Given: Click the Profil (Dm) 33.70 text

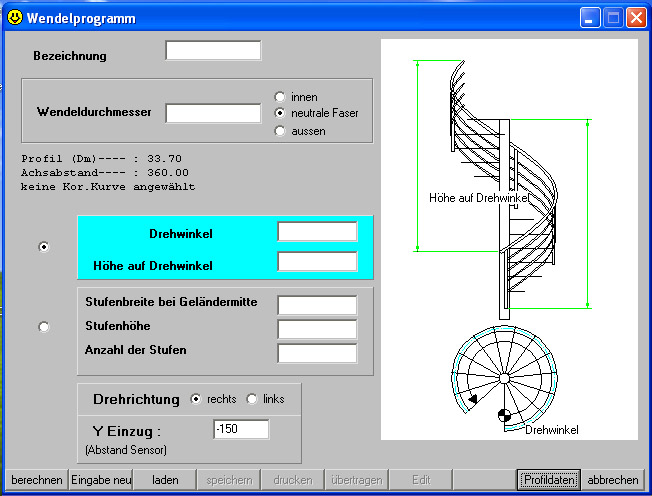Looking at the screenshot, I should pos(101,158).
